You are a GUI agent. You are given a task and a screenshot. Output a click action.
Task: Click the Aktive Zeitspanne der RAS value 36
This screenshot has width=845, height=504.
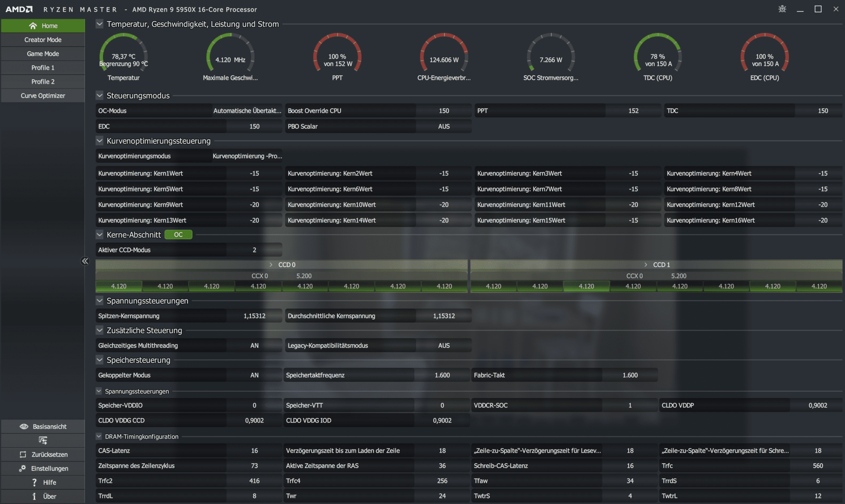click(442, 466)
